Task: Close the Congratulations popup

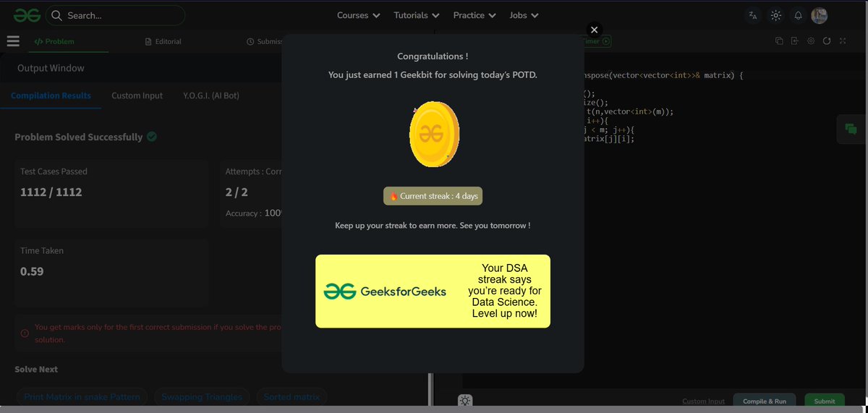Action: [594, 30]
